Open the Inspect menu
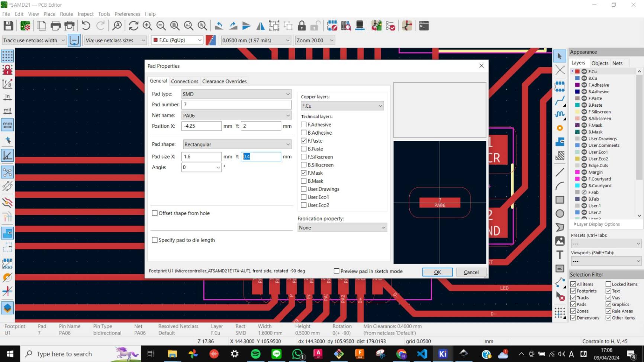 pos(86,14)
